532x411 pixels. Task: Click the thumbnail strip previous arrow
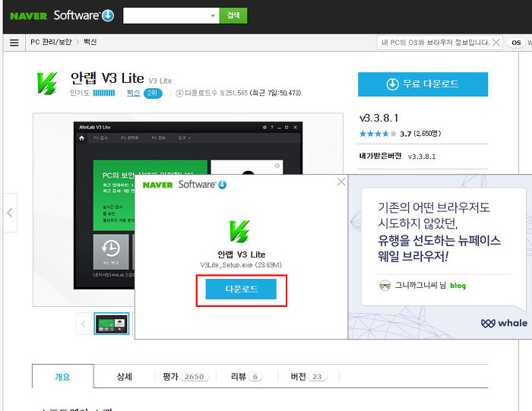point(83,324)
